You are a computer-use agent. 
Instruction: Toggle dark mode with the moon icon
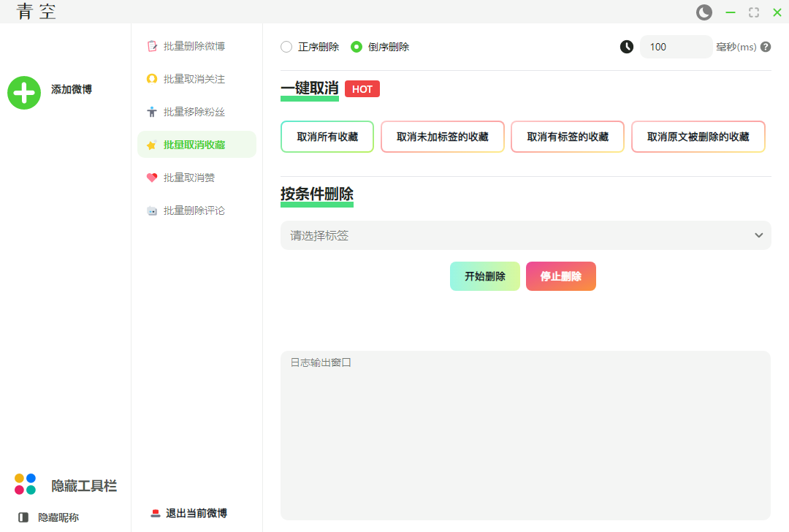(x=704, y=12)
